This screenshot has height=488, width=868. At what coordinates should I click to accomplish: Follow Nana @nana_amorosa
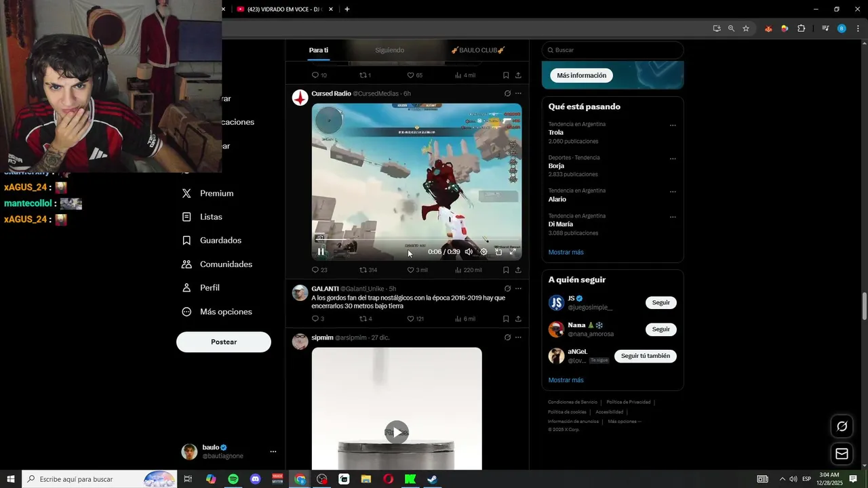coord(661,329)
